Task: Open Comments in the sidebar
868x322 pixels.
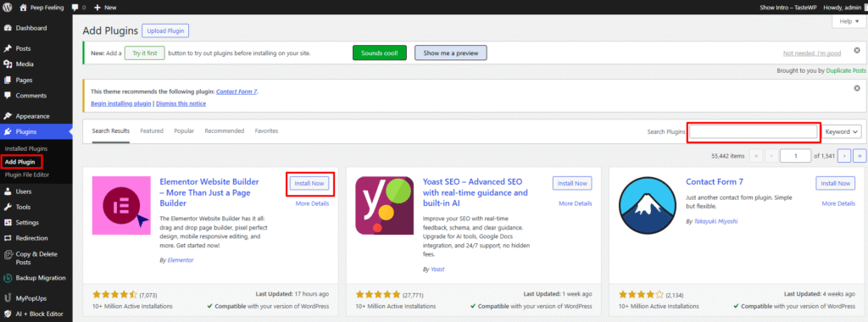Action: coord(31,95)
